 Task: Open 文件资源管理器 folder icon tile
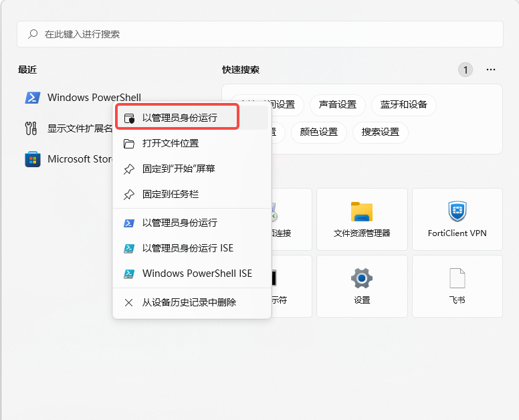coord(362,211)
